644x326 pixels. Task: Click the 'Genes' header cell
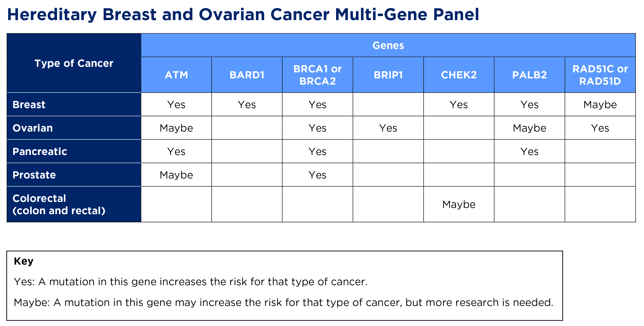click(388, 46)
